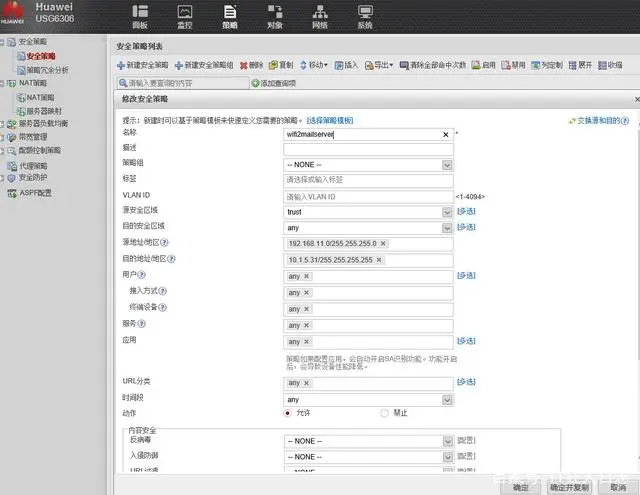This screenshot has width=640, height=495.
Task: Remove the any tag in 应用
Action: (x=306, y=342)
